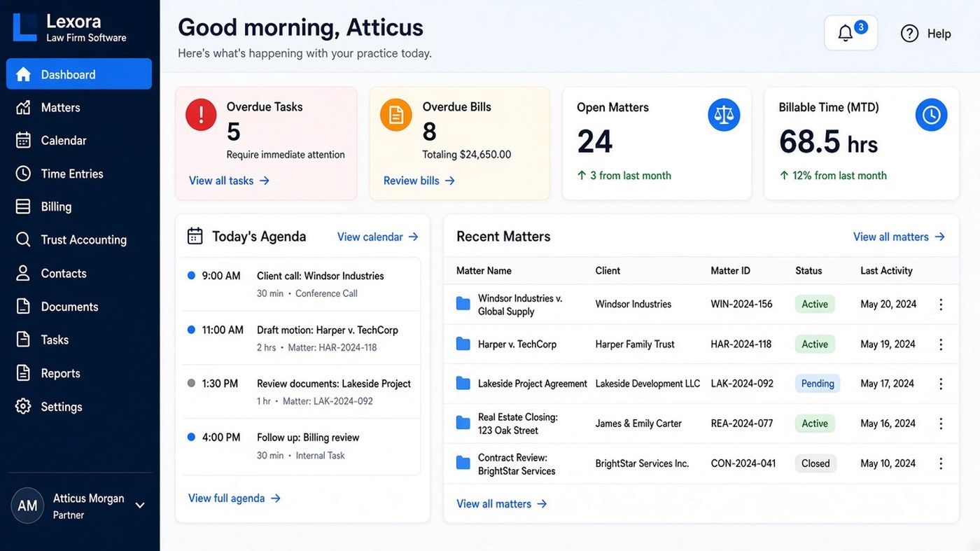Click View all matters below the matters table

point(502,504)
